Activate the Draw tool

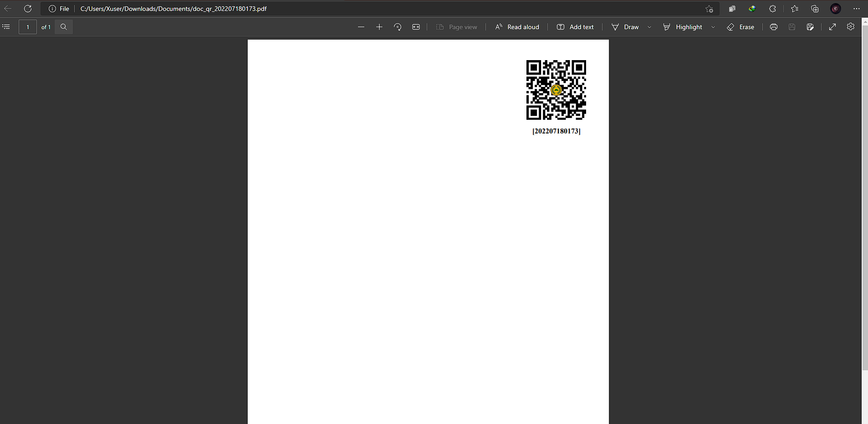click(x=625, y=27)
